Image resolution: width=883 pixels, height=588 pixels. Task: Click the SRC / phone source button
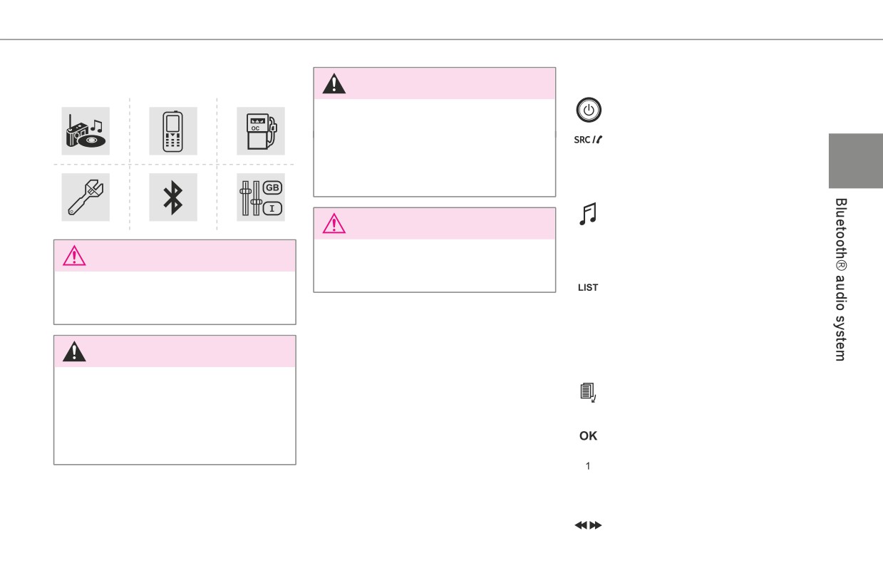pyautogui.click(x=588, y=140)
